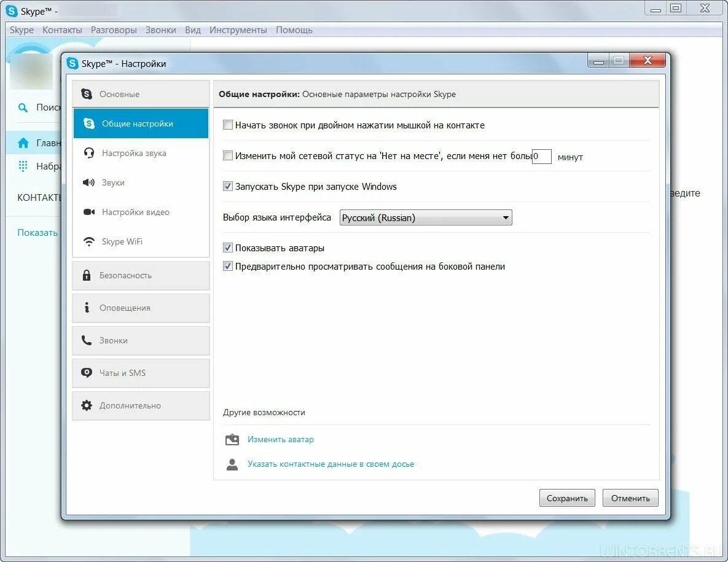Open the Контакты menu

pos(62,29)
